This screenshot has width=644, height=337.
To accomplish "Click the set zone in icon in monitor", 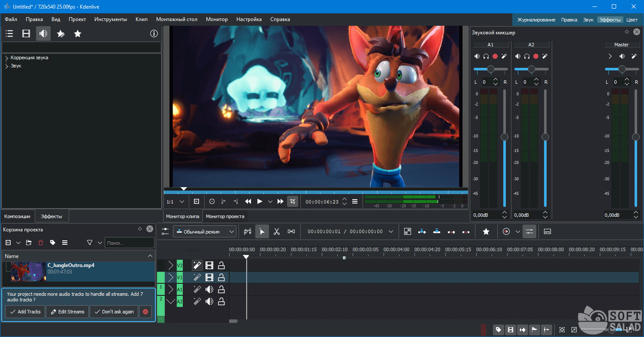I will [x=223, y=201].
